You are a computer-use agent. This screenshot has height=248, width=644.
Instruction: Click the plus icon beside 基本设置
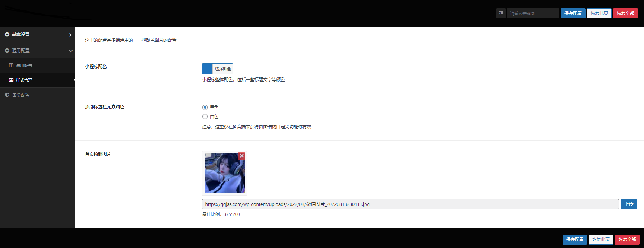pos(7,35)
